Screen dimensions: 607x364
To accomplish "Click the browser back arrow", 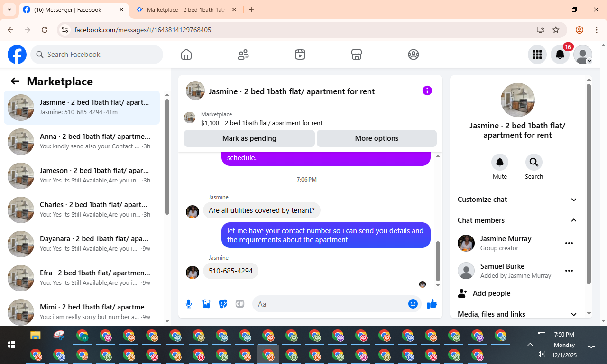I will tap(10, 30).
